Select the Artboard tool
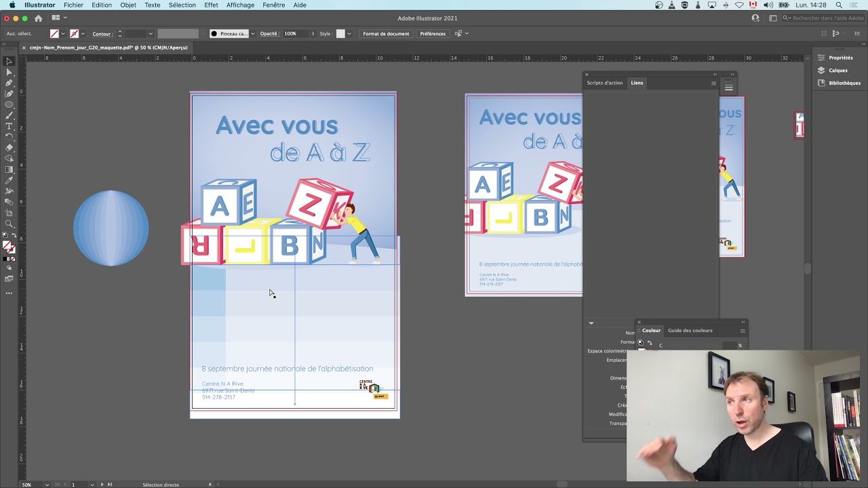This screenshot has height=488, width=868. coord(9,213)
